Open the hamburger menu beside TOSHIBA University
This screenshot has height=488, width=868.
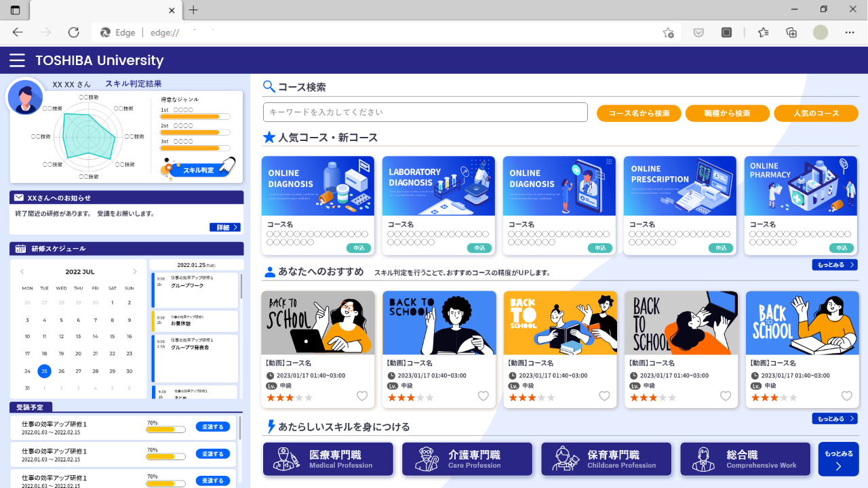tap(17, 60)
